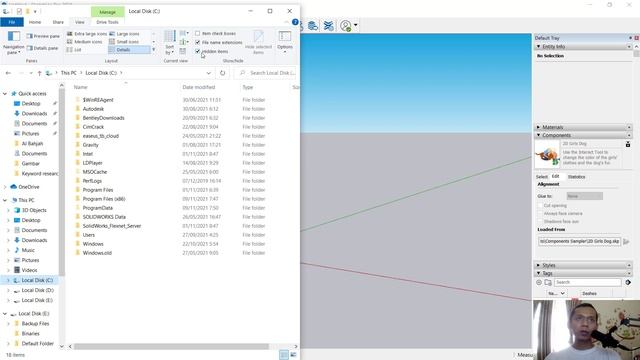Switch to details view status bar icon

(x=284, y=355)
